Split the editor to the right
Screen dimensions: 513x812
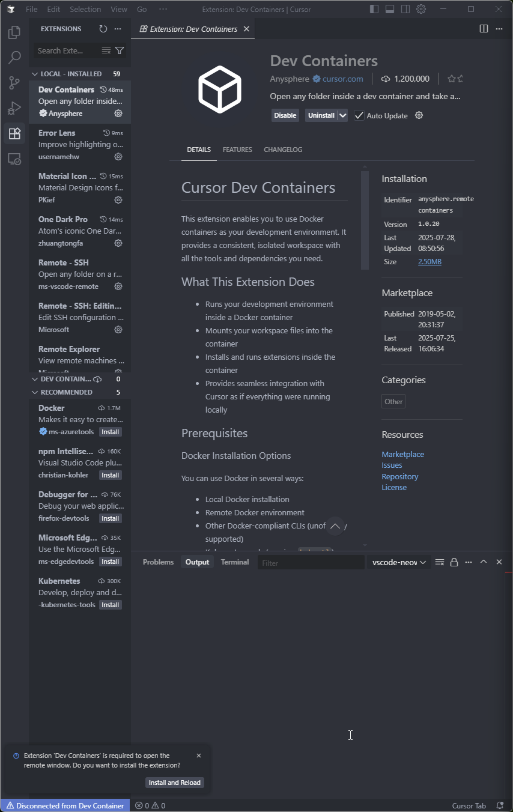[484, 29]
